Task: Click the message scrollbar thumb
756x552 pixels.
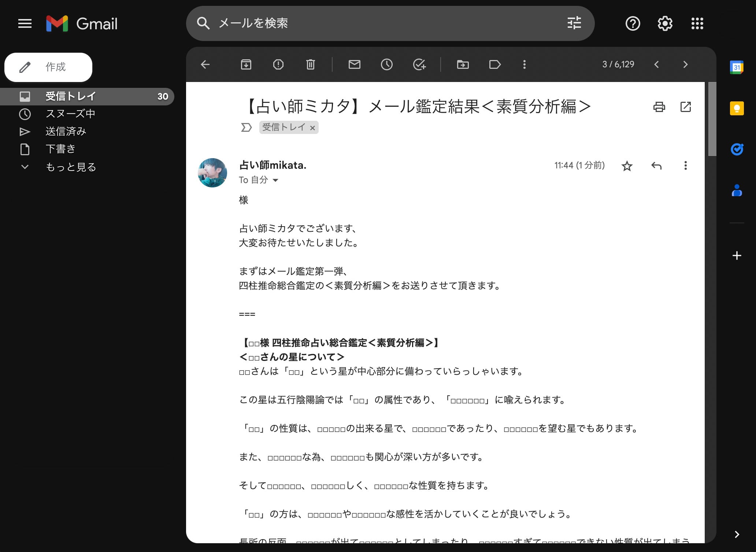Action: [712, 119]
